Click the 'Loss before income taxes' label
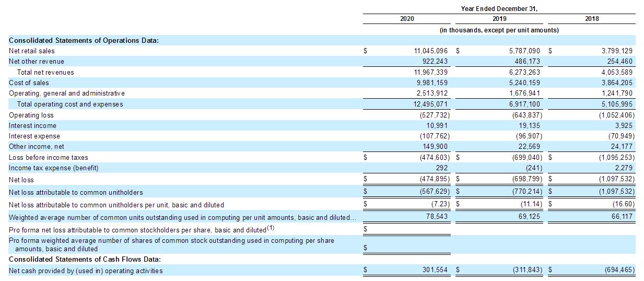 tap(49, 158)
